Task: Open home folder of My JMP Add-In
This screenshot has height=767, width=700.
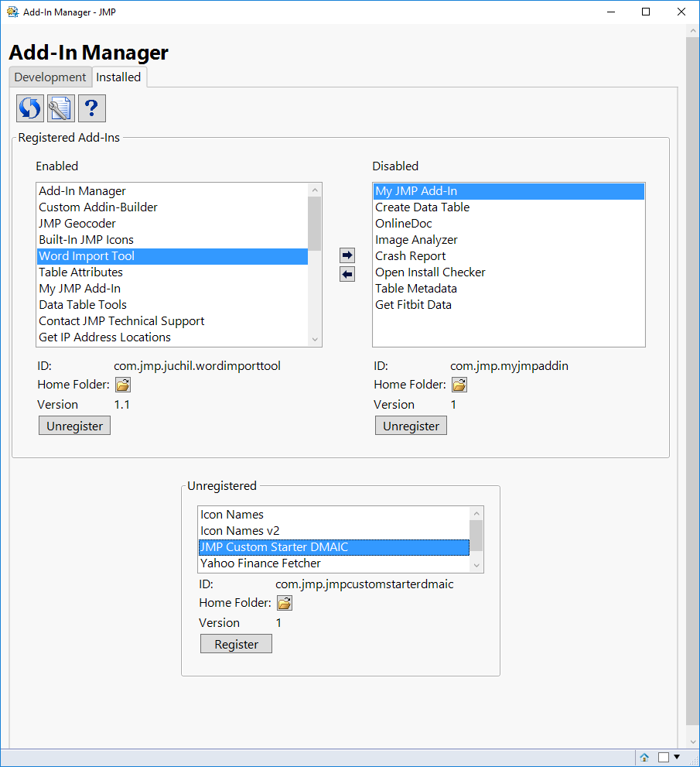Action: point(459,385)
